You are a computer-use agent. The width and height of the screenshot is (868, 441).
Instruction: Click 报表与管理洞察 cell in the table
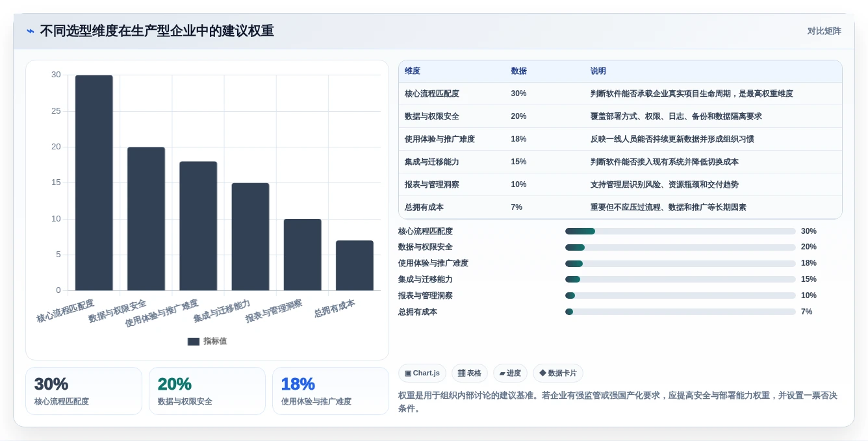tap(432, 185)
